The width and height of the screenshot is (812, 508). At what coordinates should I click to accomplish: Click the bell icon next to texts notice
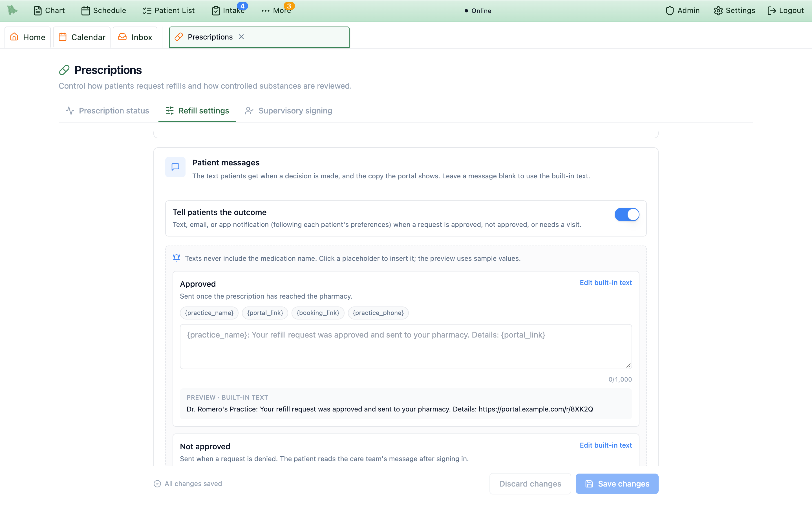(176, 258)
